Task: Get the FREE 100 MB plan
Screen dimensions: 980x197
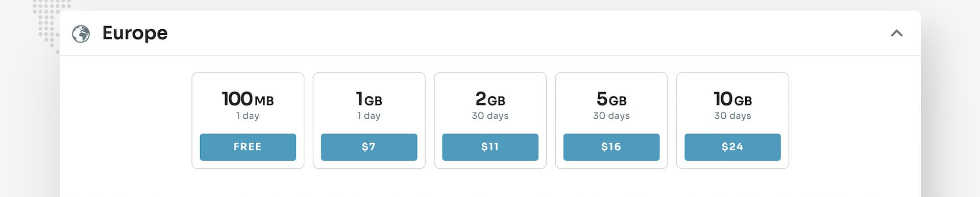Action: click(x=248, y=147)
